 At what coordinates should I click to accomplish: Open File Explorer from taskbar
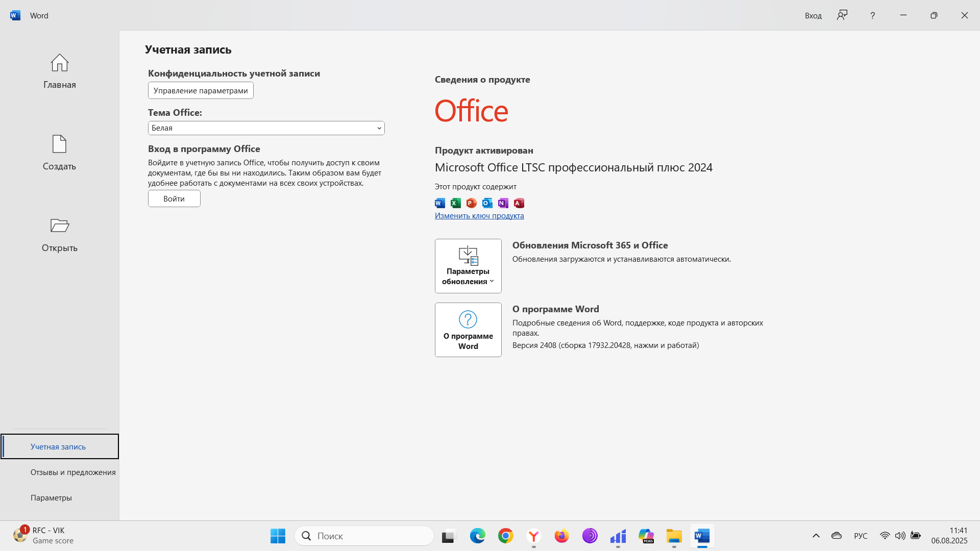674,536
